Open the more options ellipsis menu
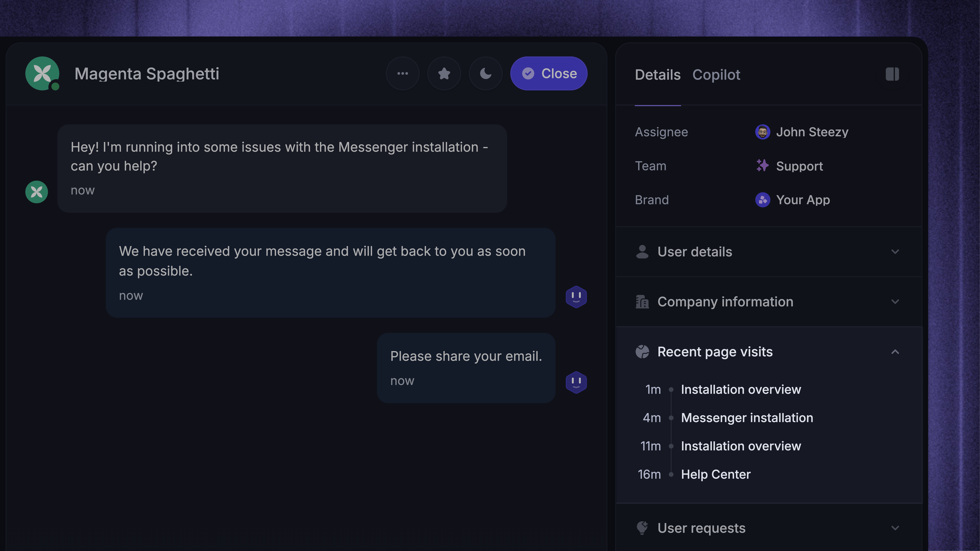Viewport: 980px width, 551px height. 403,73
